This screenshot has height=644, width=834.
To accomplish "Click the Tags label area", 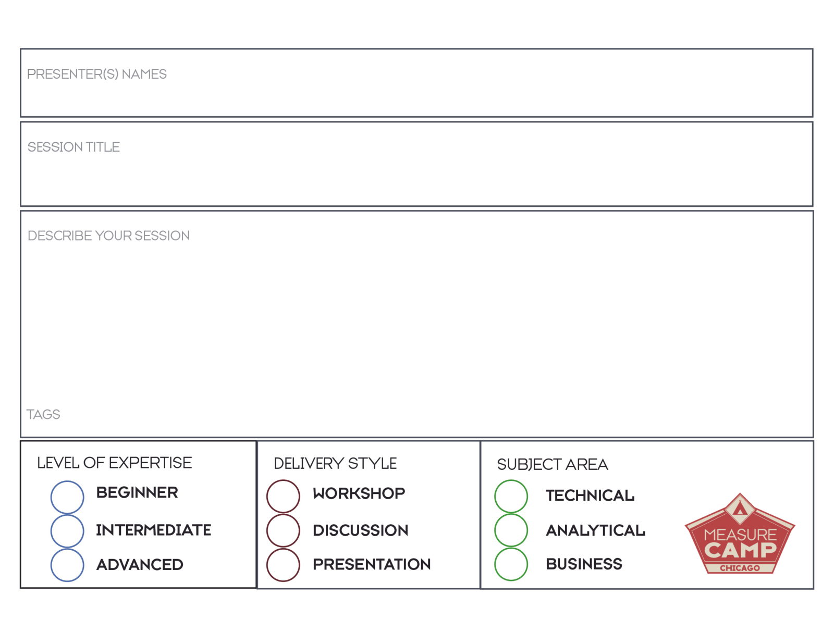I will point(43,415).
